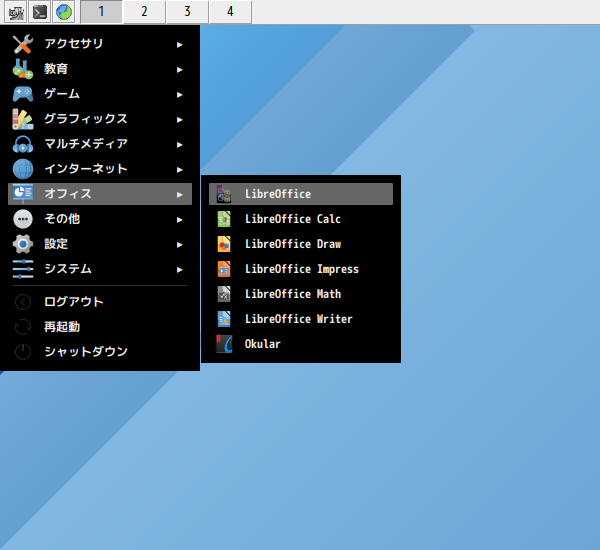Click the ゲーム gamepad icon
600x550 pixels.
click(x=23, y=94)
